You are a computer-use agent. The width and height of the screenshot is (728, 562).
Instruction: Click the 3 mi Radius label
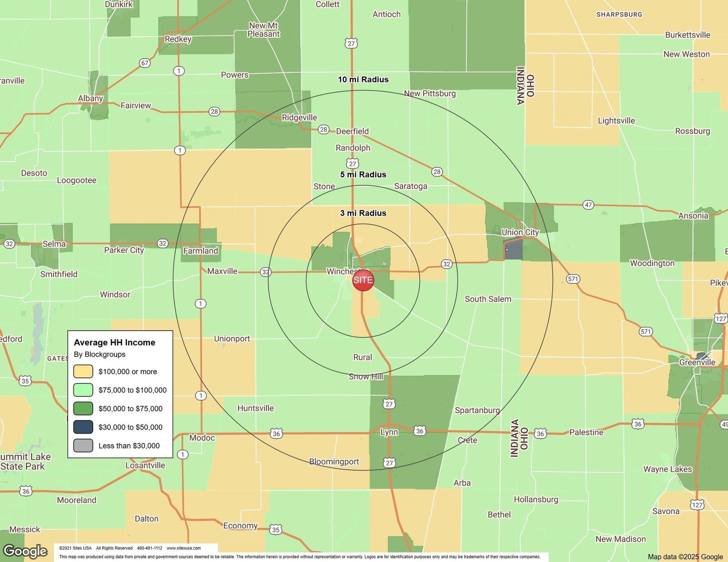[x=363, y=213]
